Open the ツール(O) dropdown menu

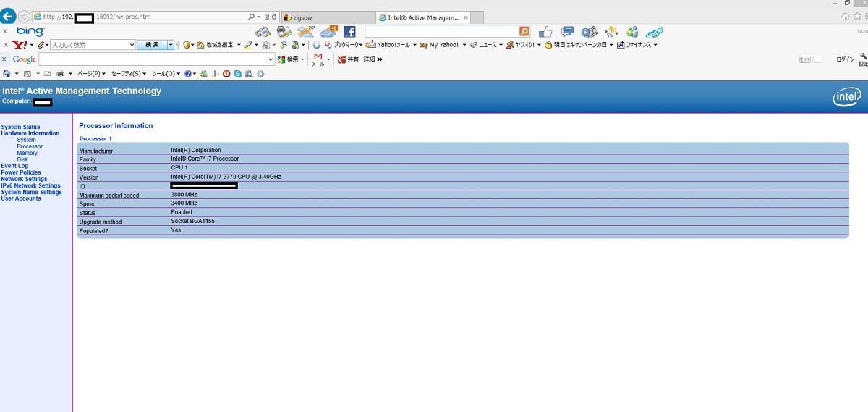pyautogui.click(x=166, y=73)
